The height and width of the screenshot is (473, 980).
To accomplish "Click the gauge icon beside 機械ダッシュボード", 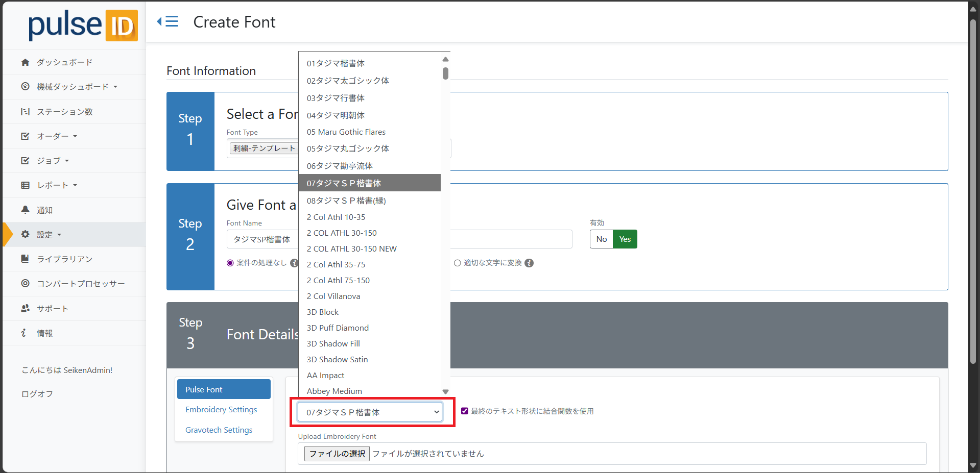I will click(x=25, y=87).
